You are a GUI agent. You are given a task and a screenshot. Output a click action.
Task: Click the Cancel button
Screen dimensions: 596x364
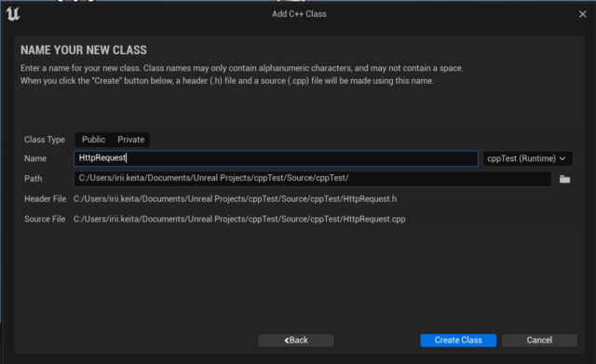tap(539, 340)
